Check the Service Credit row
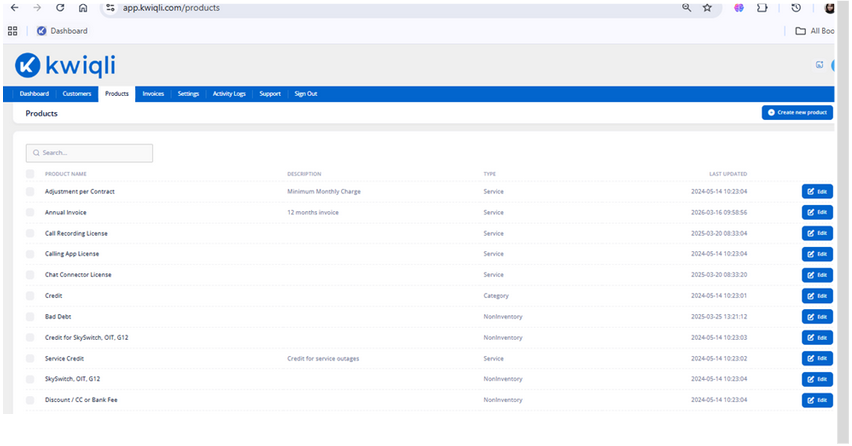Viewport: 852px width, 446px height. click(30, 359)
